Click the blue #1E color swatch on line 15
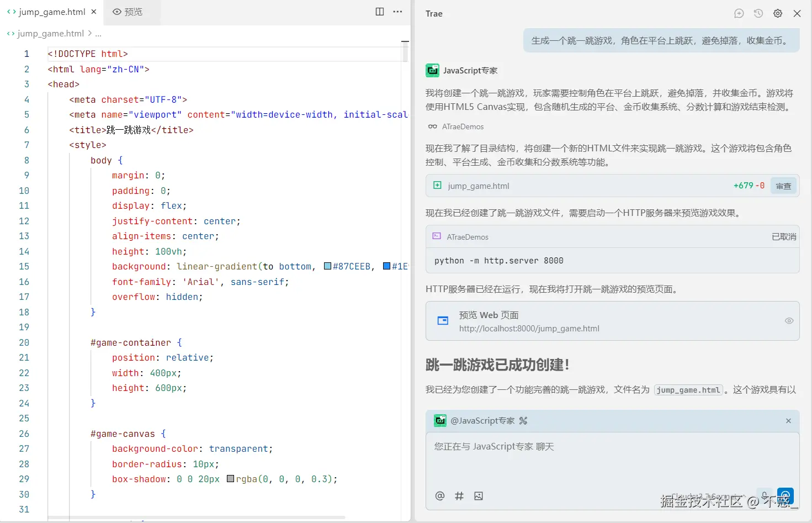Viewport: 812px width, 523px height. [x=386, y=266]
